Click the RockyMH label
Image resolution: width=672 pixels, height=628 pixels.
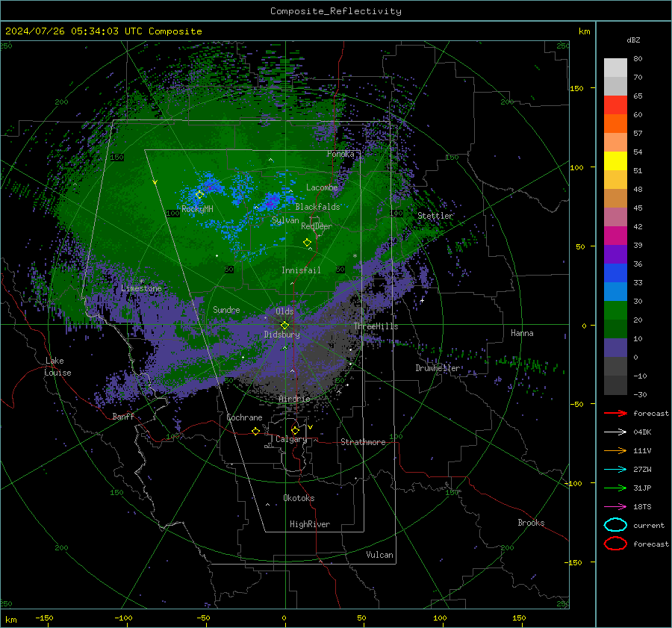[197, 209]
